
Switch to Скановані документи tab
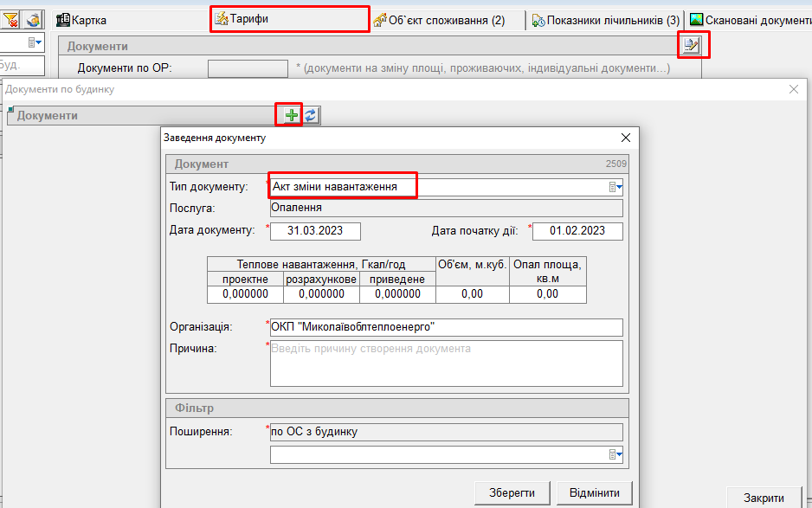pos(750,20)
